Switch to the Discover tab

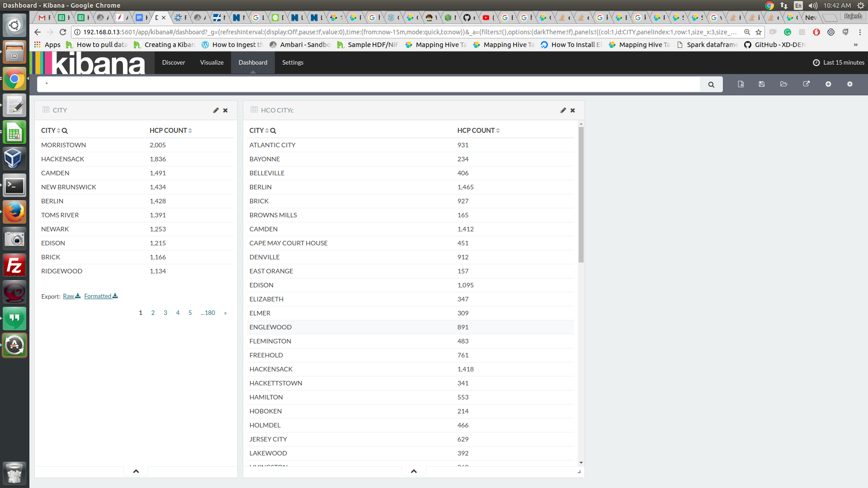(x=174, y=62)
